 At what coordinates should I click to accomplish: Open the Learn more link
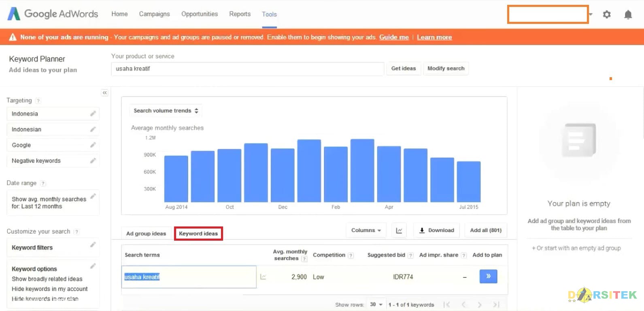tap(434, 37)
